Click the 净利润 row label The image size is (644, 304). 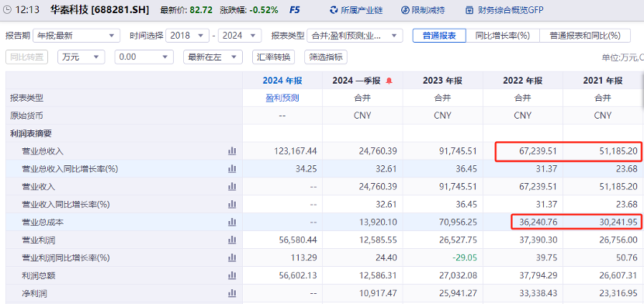(34, 293)
